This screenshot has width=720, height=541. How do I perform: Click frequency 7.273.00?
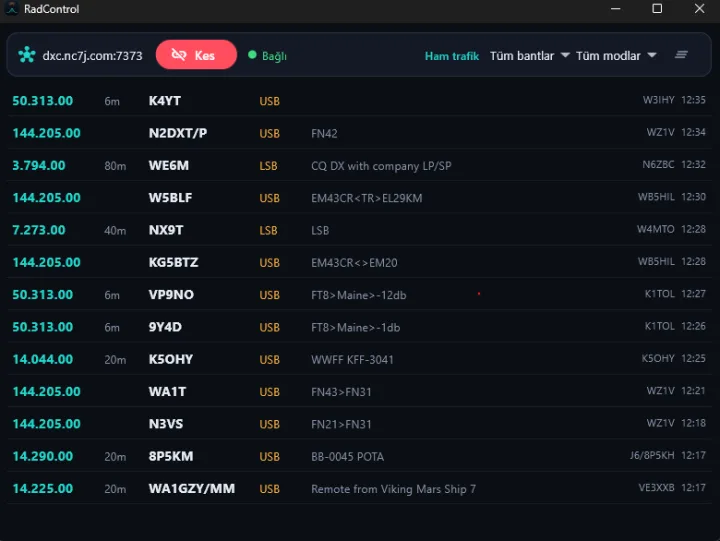pos(39,230)
